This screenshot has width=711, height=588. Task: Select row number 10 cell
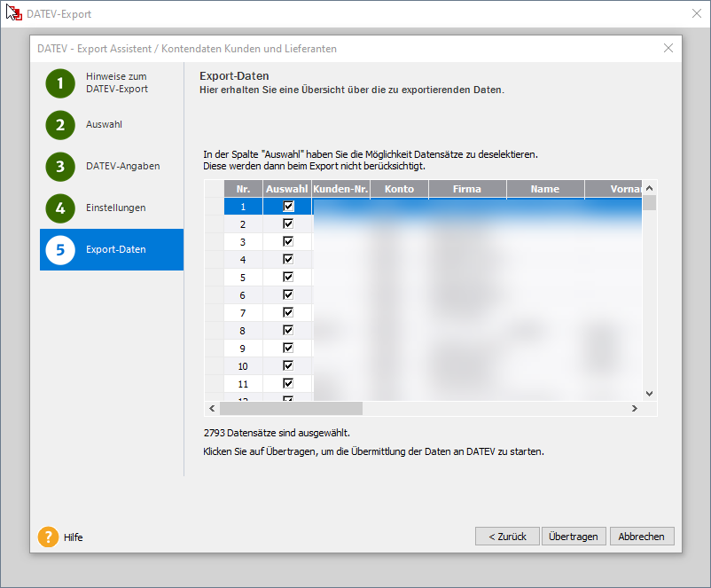[x=244, y=365]
